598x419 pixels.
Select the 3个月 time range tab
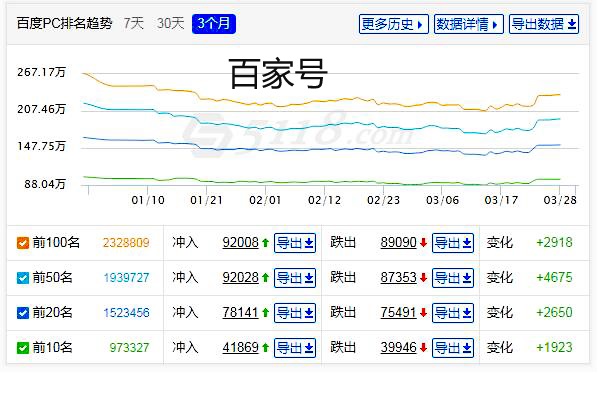214,24
